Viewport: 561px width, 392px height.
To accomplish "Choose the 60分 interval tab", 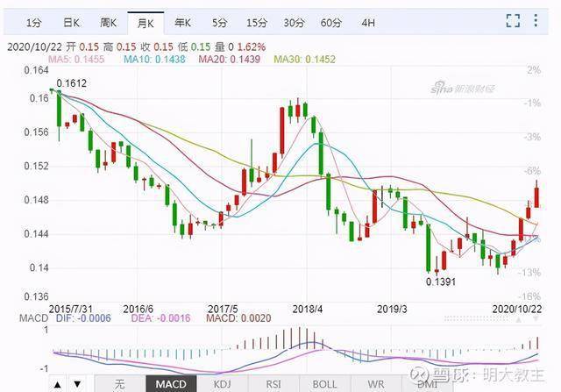I will pyautogui.click(x=331, y=23).
